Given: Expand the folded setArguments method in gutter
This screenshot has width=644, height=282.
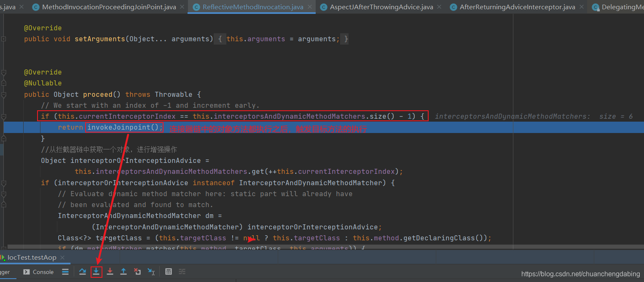Looking at the screenshot, I should [4, 39].
